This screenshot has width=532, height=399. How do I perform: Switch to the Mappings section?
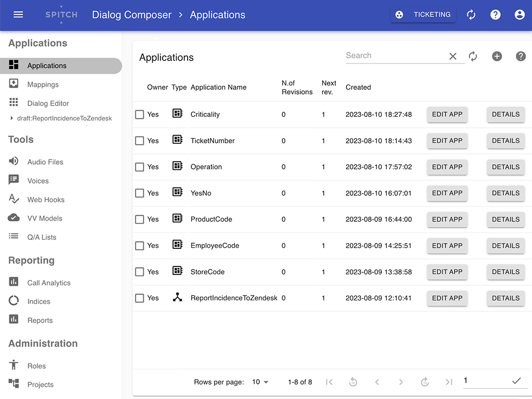click(43, 85)
